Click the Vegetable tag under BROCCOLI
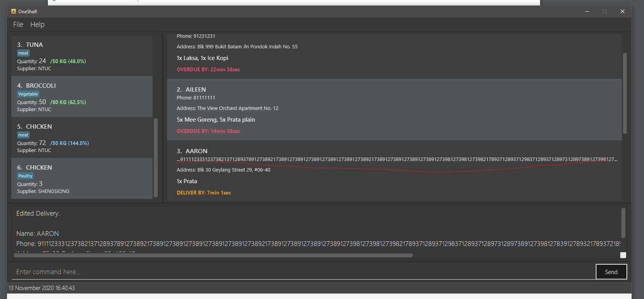The height and width of the screenshot is (299, 644). 28,94
